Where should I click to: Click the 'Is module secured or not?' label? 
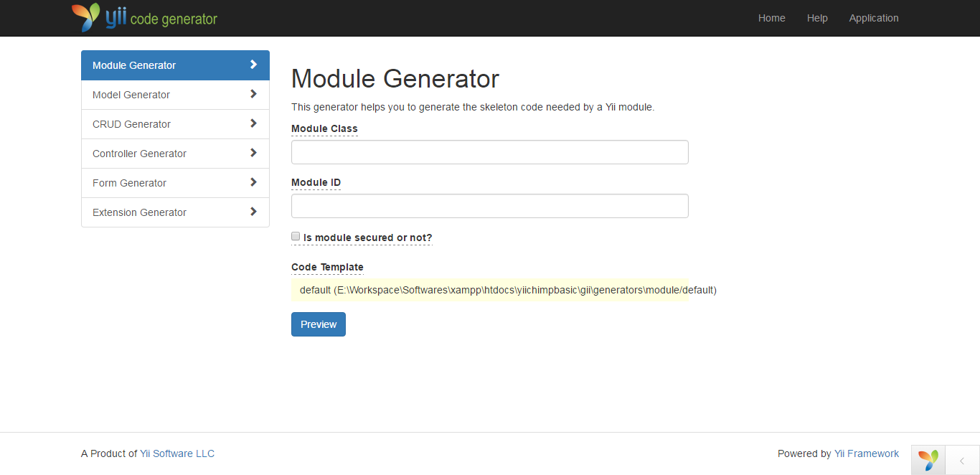coord(368,237)
